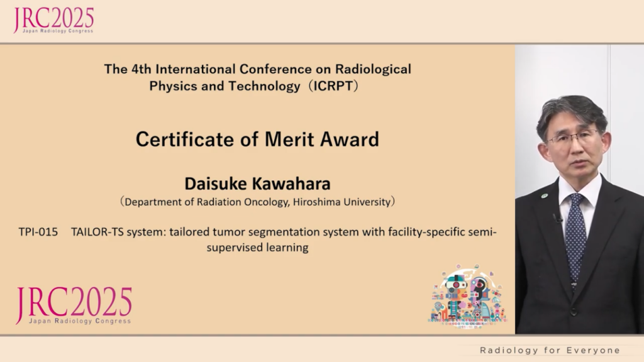Click the JRC2025 logo at top left
Viewport: 644px width, 362px height.
point(53,19)
